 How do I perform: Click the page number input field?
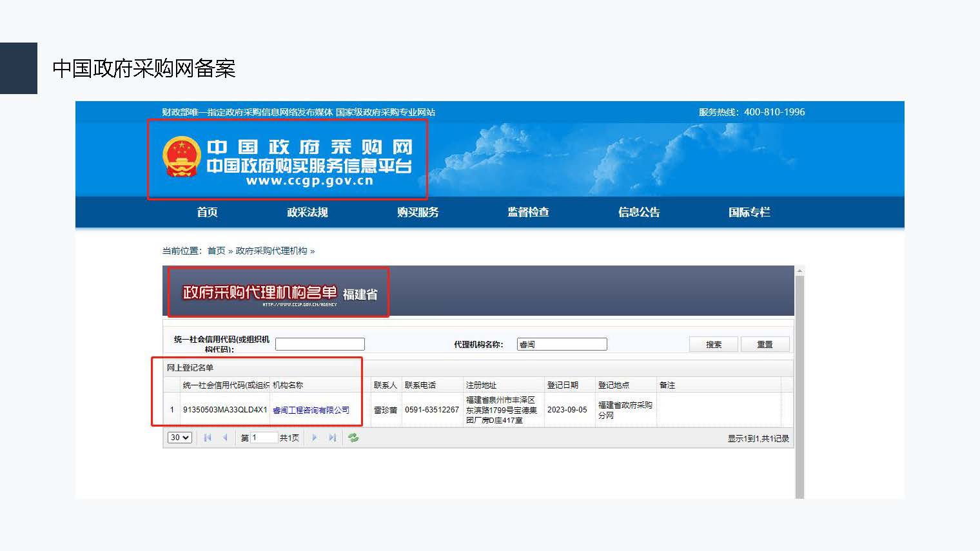click(x=264, y=438)
